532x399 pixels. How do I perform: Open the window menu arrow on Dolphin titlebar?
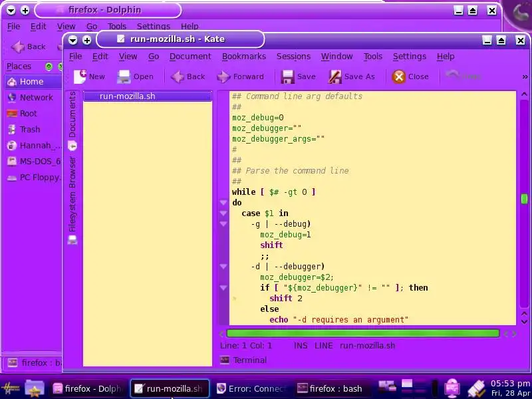[x=11, y=11]
